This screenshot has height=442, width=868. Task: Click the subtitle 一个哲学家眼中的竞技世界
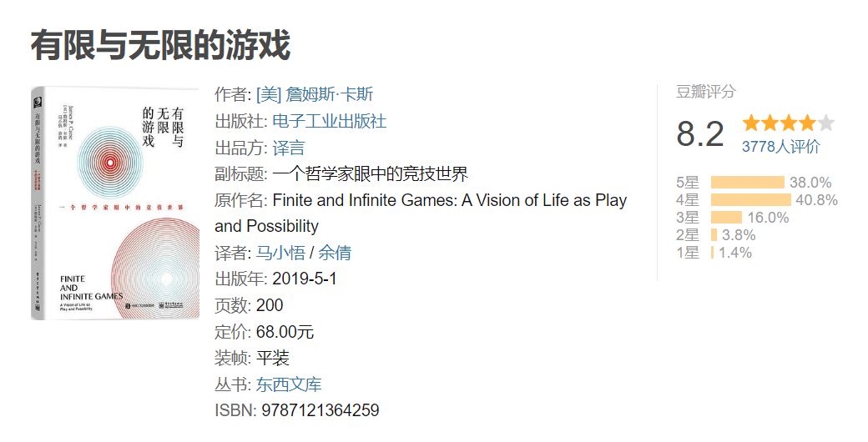[370, 173]
